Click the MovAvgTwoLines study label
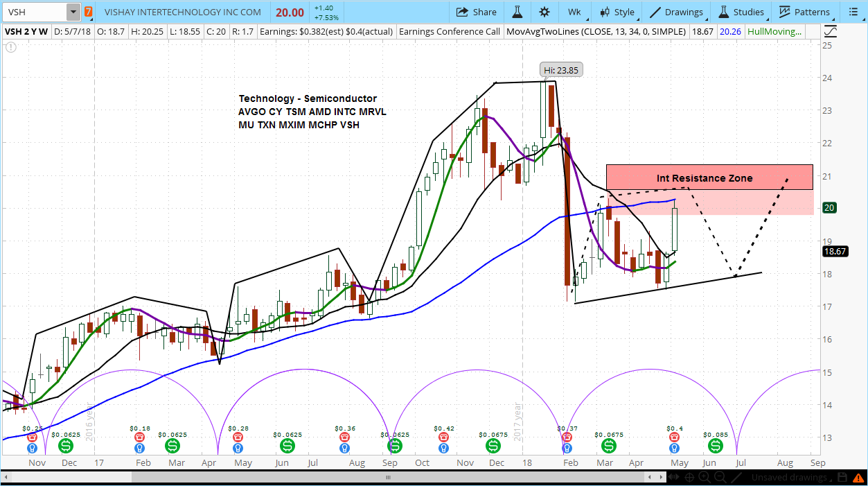Screen dimensions: 868x486 pyautogui.click(x=596, y=31)
